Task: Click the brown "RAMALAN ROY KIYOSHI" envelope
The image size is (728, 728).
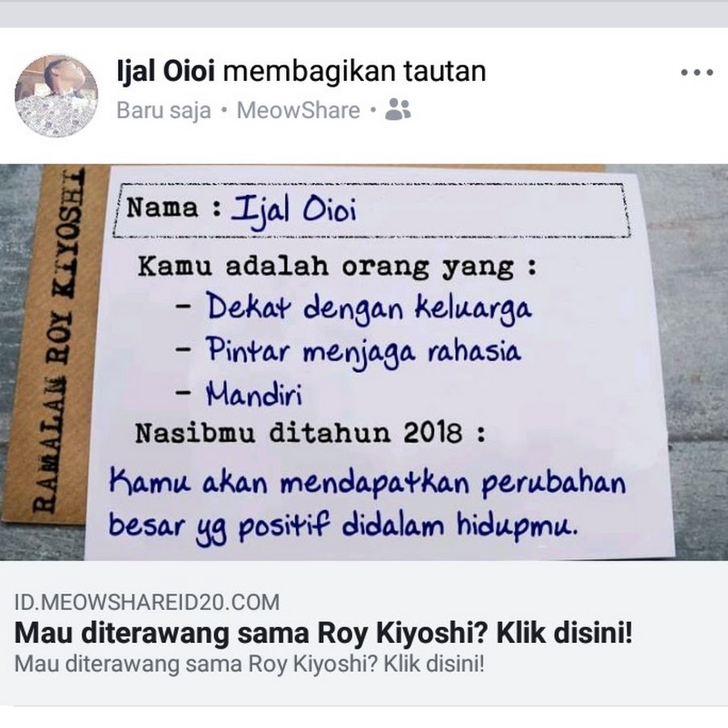Action: coord(56,344)
